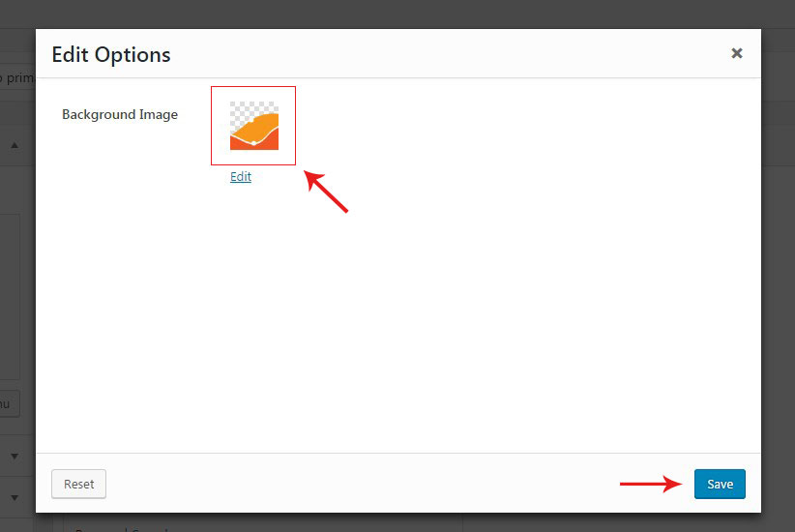The height and width of the screenshot is (532, 795).
Task: Click the cut-off "prim" text behind the dialog
Action: coord(17,77)
